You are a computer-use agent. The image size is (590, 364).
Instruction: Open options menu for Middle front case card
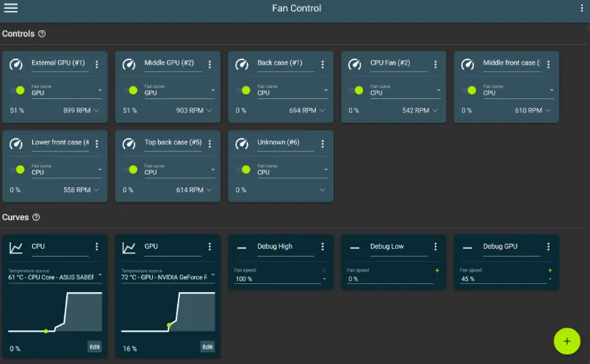coord(548,65)
